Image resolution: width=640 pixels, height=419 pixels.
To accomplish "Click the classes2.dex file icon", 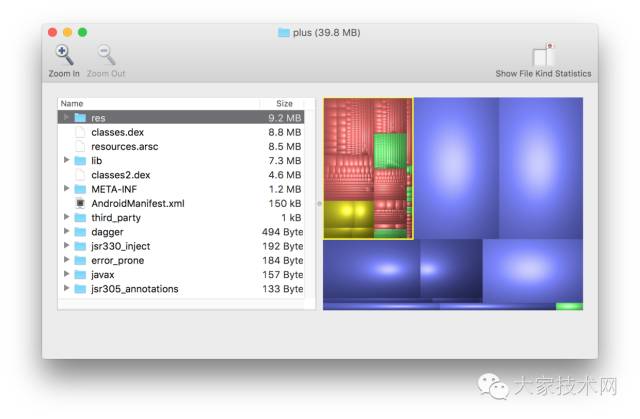I will 80,175.
